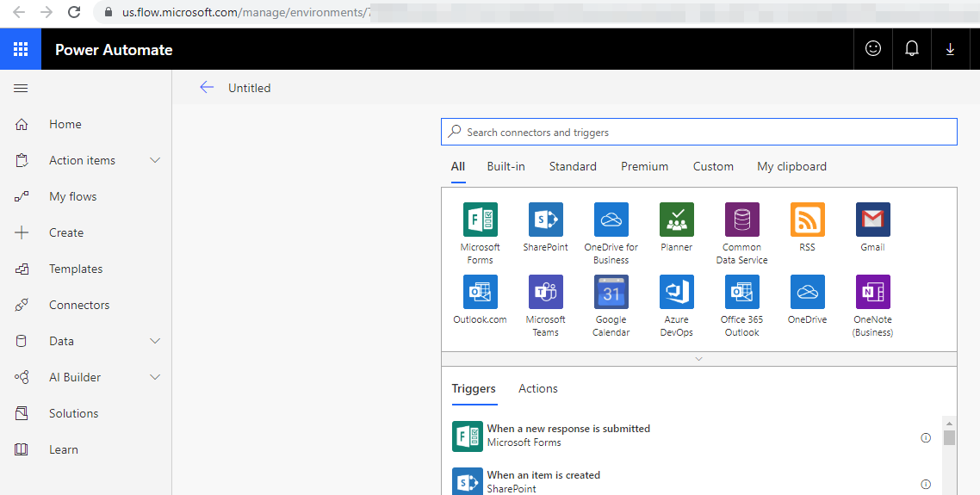Viewport: 980px width, 495px height.
Task: Select the RSS connector icon
Action: pyautogui.click(x=807, y=220)
